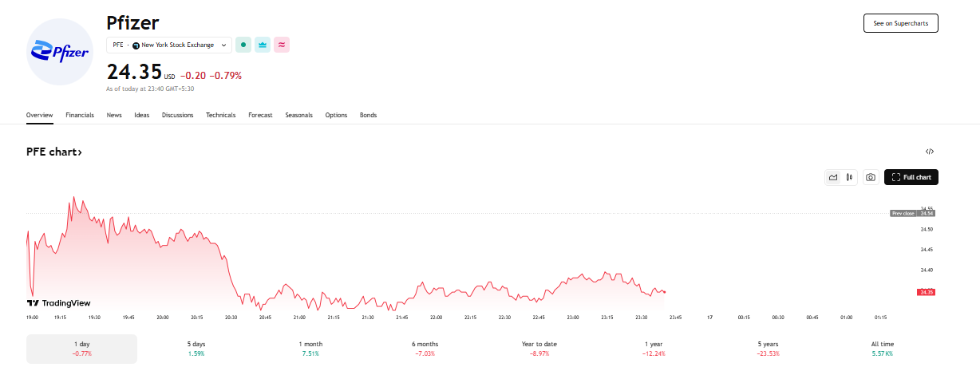Viewport: 980px width, 367px height.
Task: Click the TradingView logo on the chart
Action: [58, 303]
